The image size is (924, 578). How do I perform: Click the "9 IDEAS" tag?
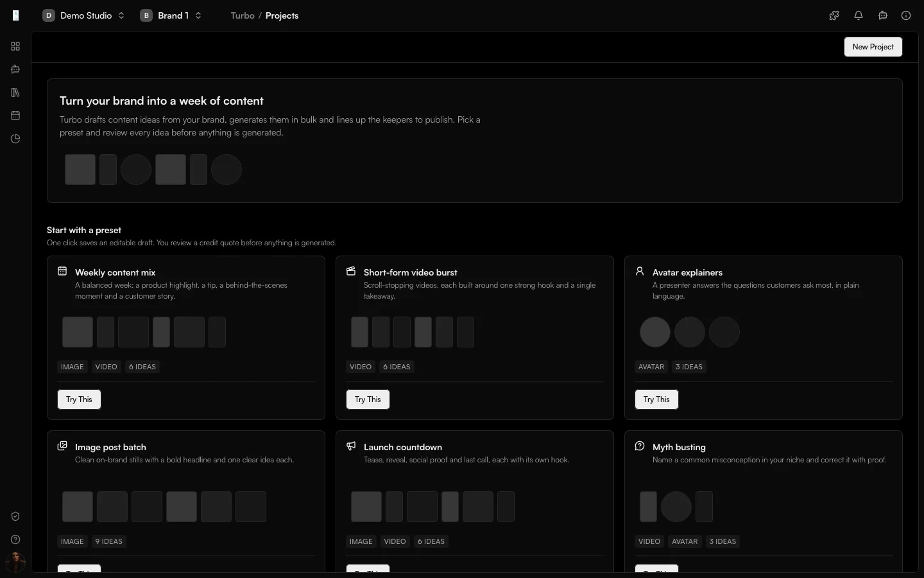(x=108, y=541)
